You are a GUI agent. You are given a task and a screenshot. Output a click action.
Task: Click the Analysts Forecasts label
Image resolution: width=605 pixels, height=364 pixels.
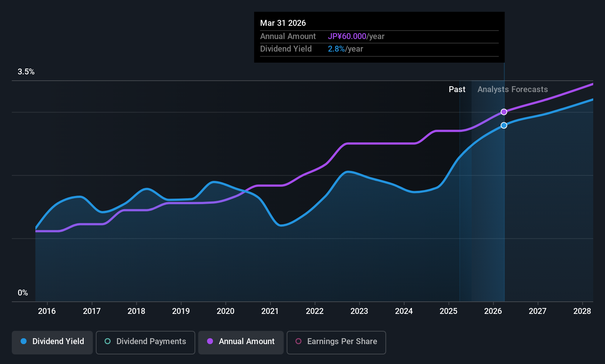click(513, 90)
